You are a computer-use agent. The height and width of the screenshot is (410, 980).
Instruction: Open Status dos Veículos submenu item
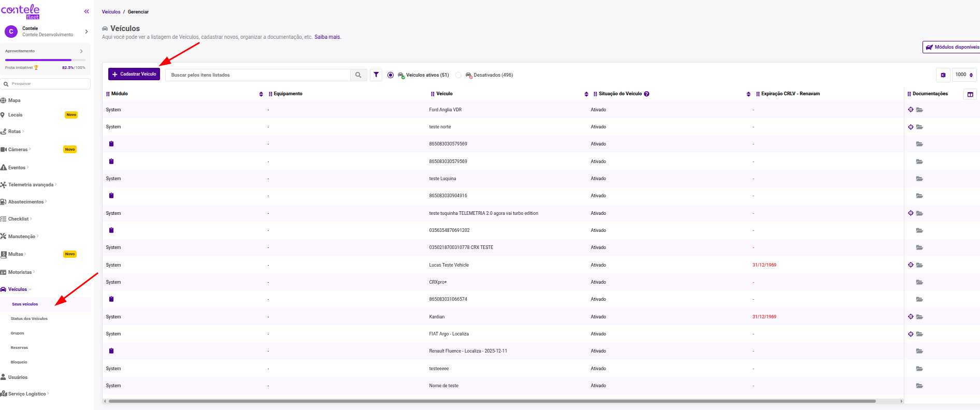point(29,319)
